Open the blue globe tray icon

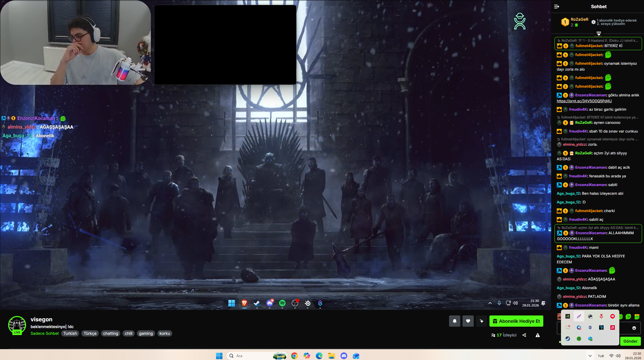590,328
